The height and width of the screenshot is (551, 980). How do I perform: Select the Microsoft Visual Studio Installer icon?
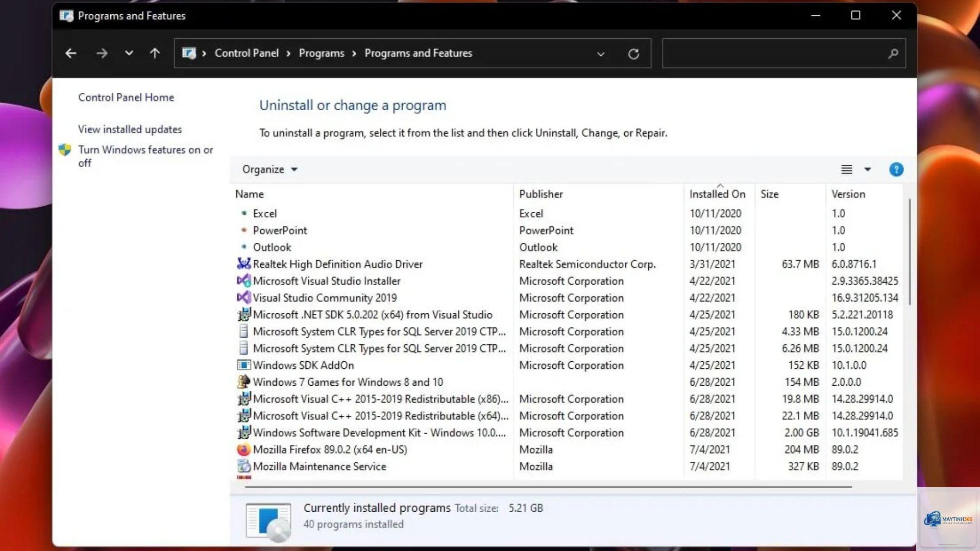tap(244, 281)
